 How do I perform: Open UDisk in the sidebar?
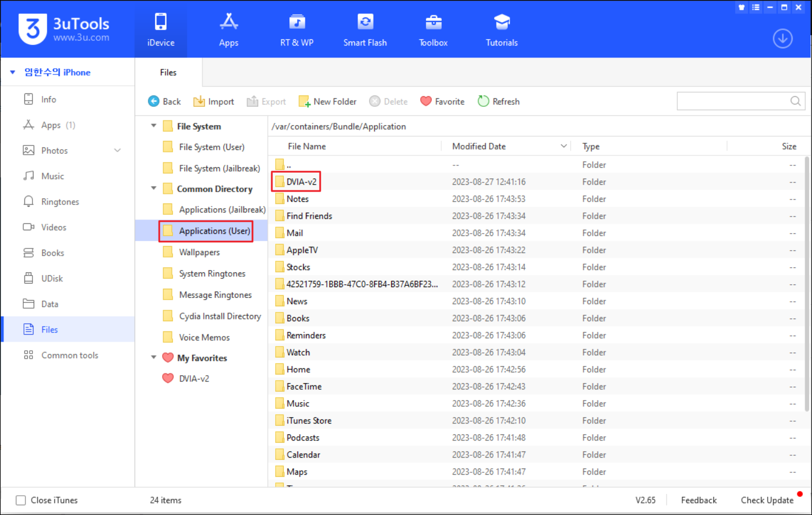68,278
